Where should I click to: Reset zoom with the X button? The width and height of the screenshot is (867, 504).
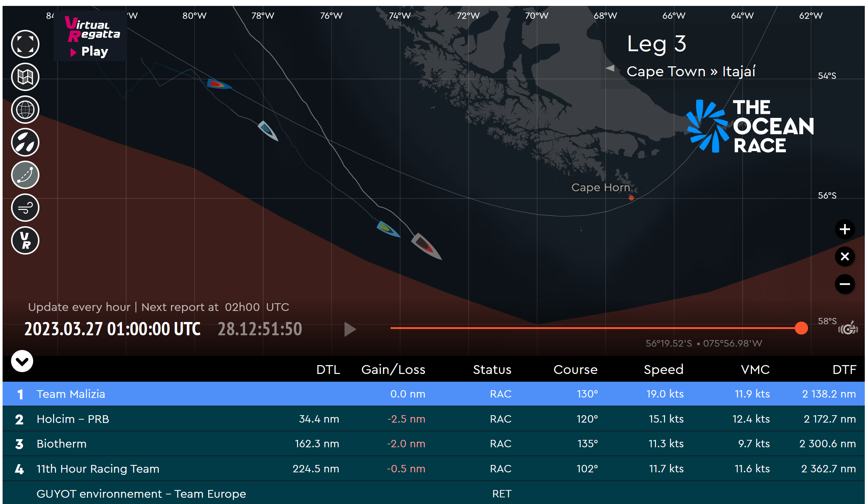coord(845,256)
